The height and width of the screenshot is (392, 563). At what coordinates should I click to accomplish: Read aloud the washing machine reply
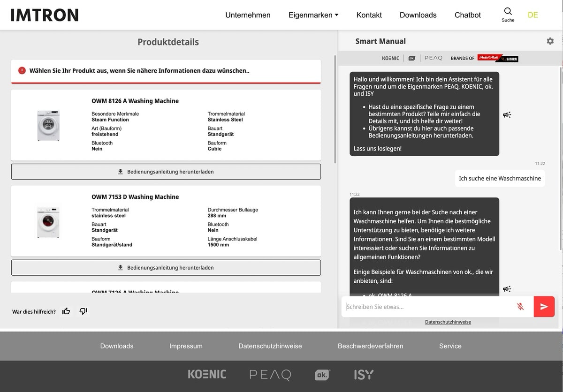click(x=507, y=289)
